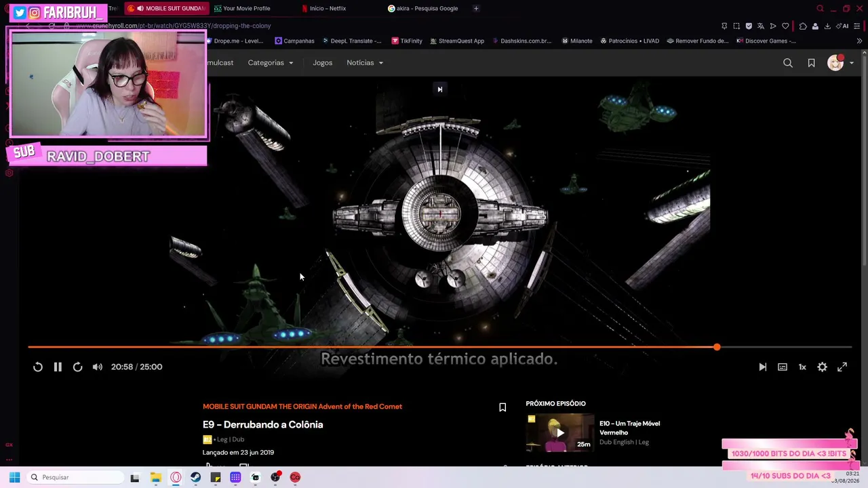Image resolution: width=868 pixels, height=488 pixels.
Task: Open the browser translate page icon
Action: pyautogui.click(x=761, y=26)
